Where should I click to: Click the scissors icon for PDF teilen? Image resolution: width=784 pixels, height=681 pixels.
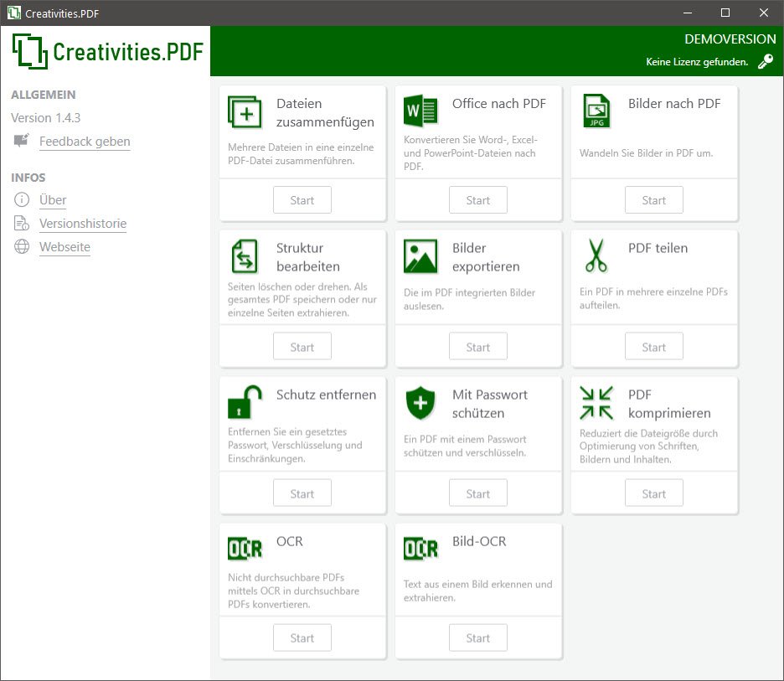596,256
